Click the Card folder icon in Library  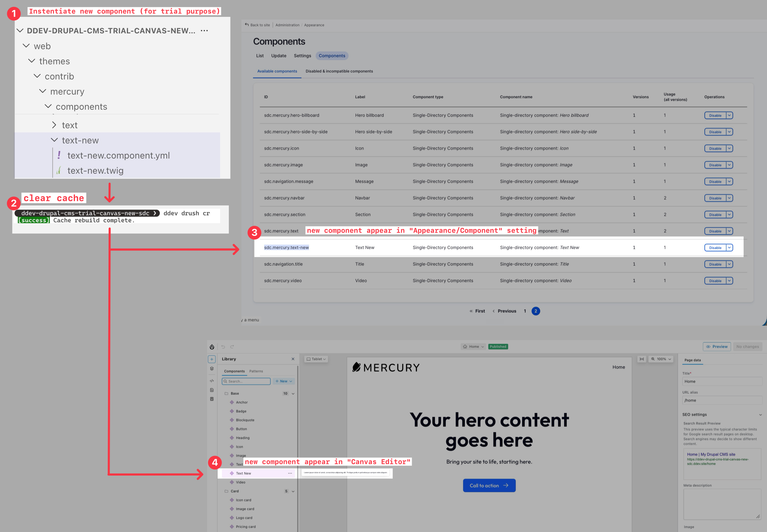pos(226,491)
